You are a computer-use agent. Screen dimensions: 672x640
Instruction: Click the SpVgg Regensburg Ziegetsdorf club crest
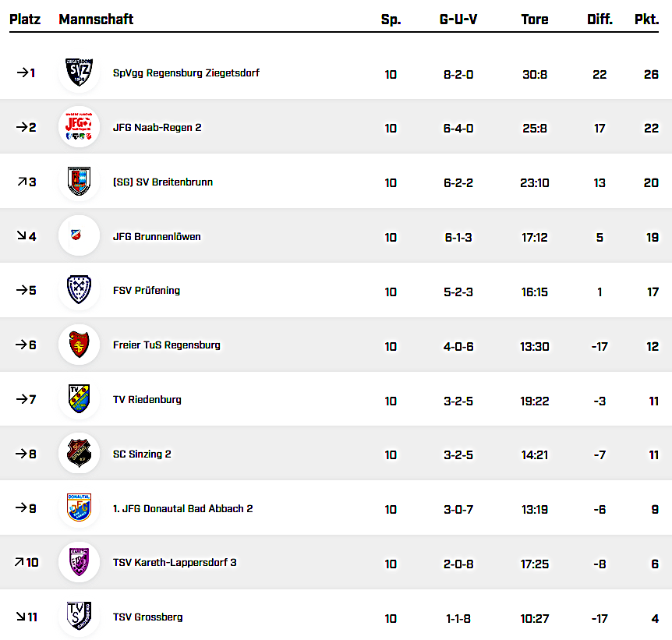point(79,72)
